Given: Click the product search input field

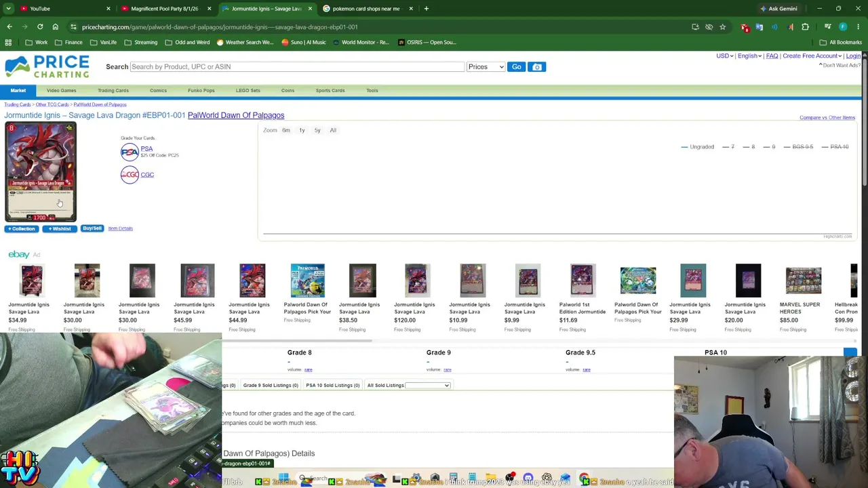Looking at the screenshot, I should coord(297,66).
